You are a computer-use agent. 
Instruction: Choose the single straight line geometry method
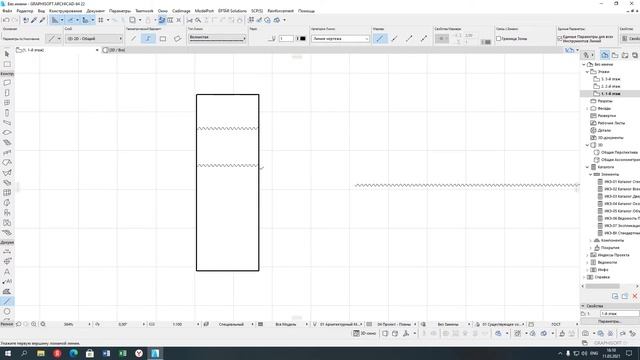click(133, 38)
